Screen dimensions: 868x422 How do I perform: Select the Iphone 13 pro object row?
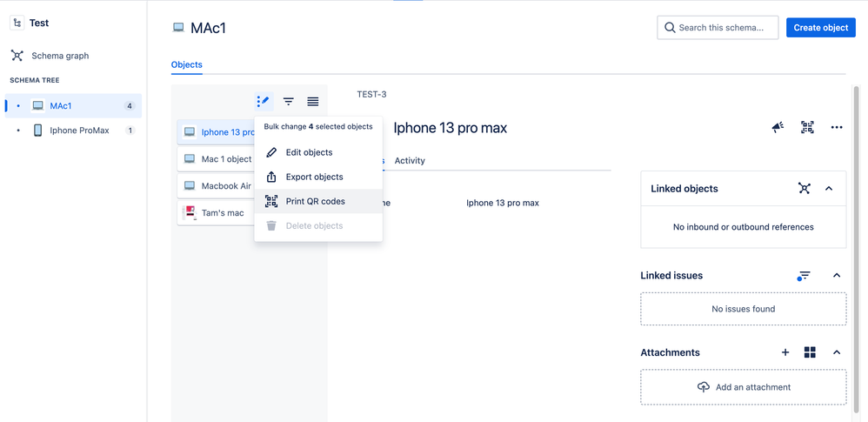(216, 131)
